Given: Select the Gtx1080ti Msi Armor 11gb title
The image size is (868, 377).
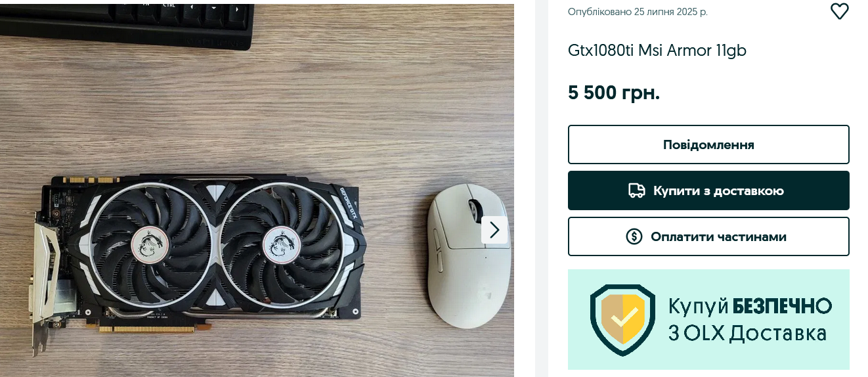Looking at the screenshot, I should (657, 51).
